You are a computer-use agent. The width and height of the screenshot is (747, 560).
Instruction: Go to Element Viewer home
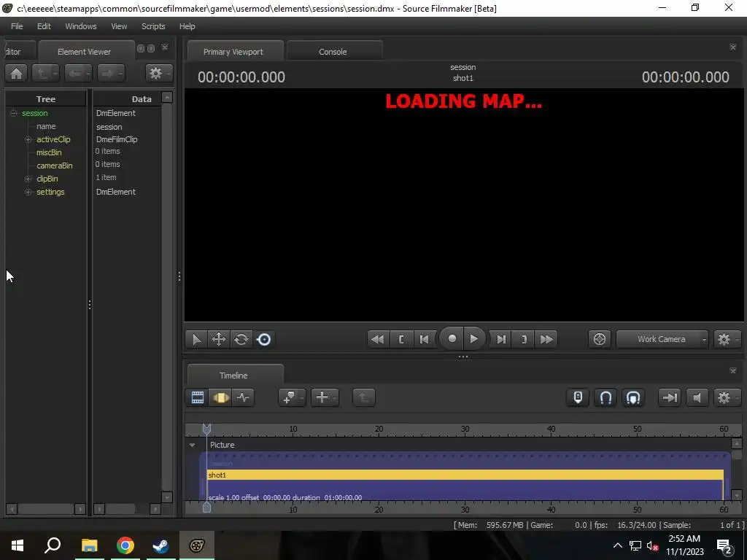[x=16, y=74]
